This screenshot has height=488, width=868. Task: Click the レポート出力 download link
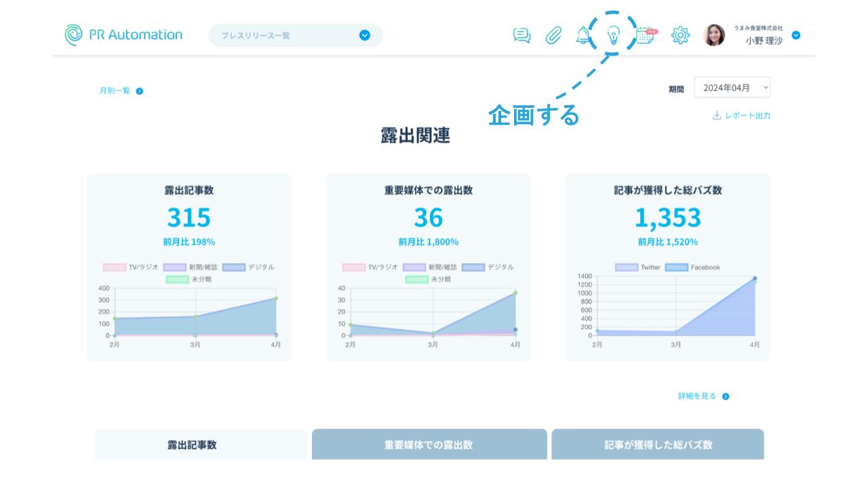(741, 116)
